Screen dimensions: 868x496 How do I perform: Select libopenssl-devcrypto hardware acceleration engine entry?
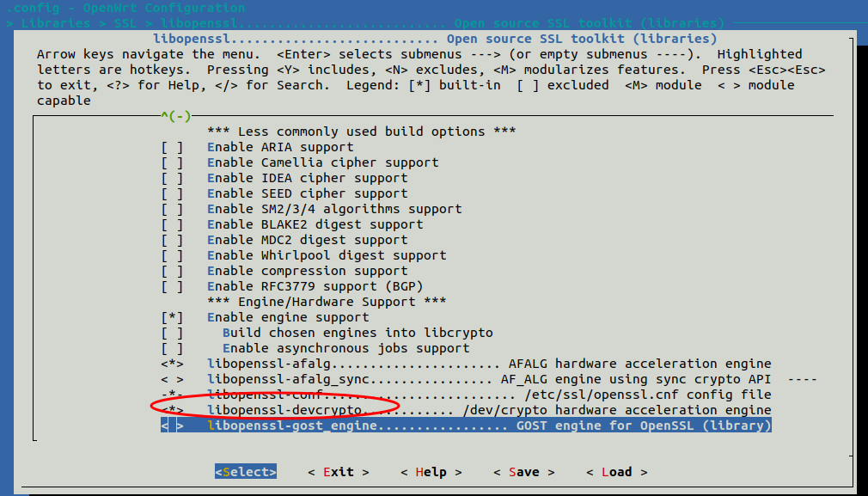click(x=489, y=411)
